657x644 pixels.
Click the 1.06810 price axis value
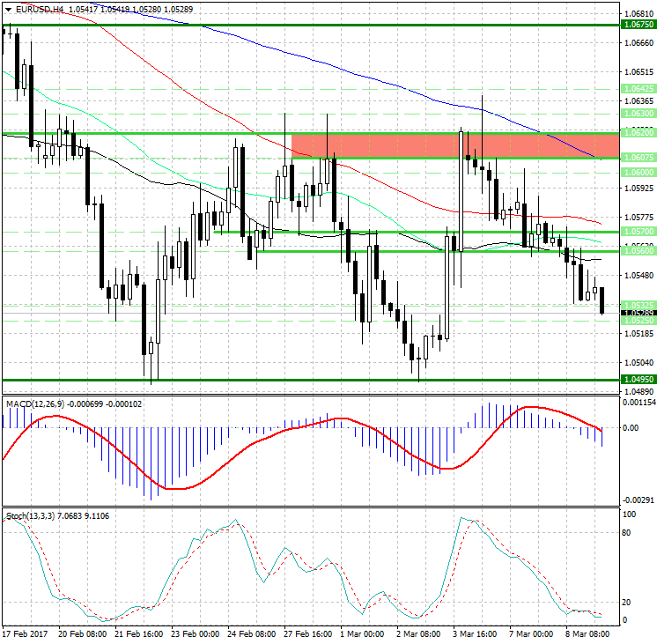tap(639, 14)
